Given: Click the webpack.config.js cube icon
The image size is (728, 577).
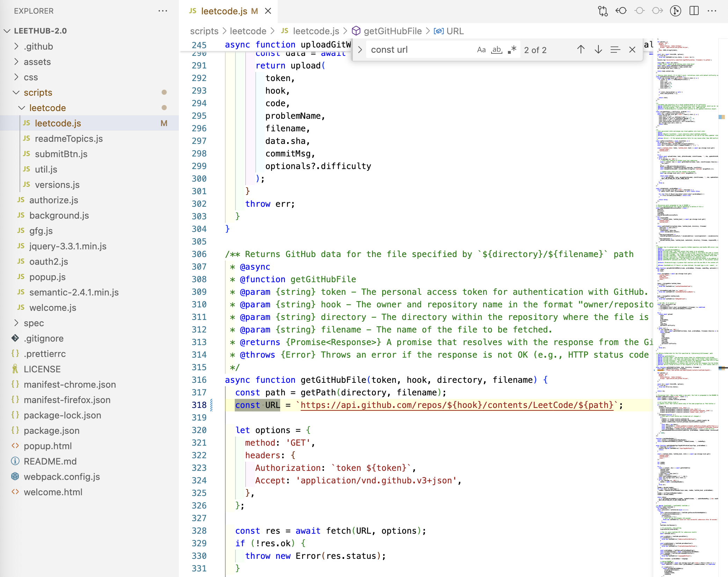Looking at the screenshot, I should click(x=15, y=476).
